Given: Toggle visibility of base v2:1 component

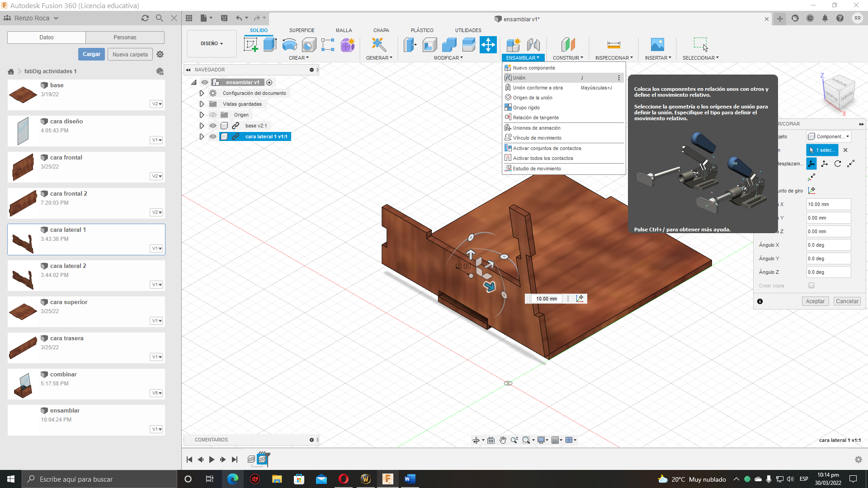Looking at the screenshot, I should click(213, 126).
